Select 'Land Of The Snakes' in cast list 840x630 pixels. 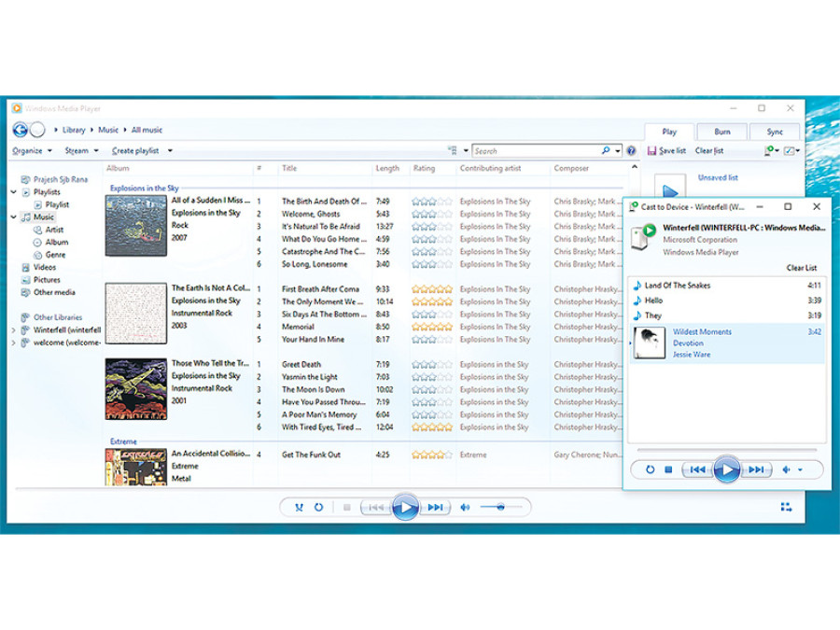(726, 286)
